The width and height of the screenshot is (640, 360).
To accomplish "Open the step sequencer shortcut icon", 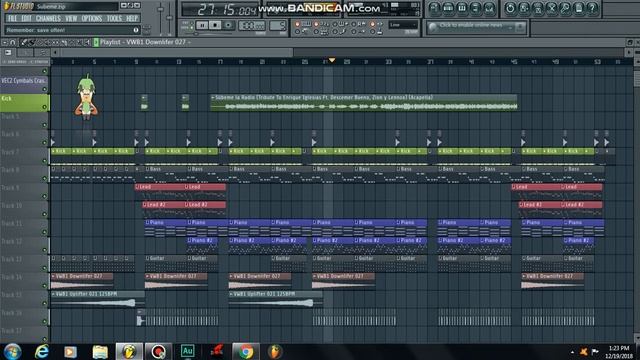I will coord(448,8).
